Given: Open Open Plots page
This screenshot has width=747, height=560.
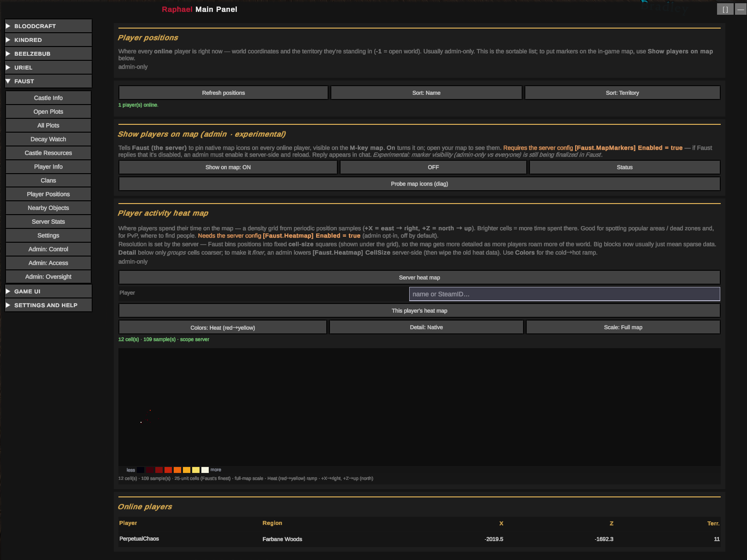Looking at the screenshot, I should pyautogui.click(x=48, y=111).
